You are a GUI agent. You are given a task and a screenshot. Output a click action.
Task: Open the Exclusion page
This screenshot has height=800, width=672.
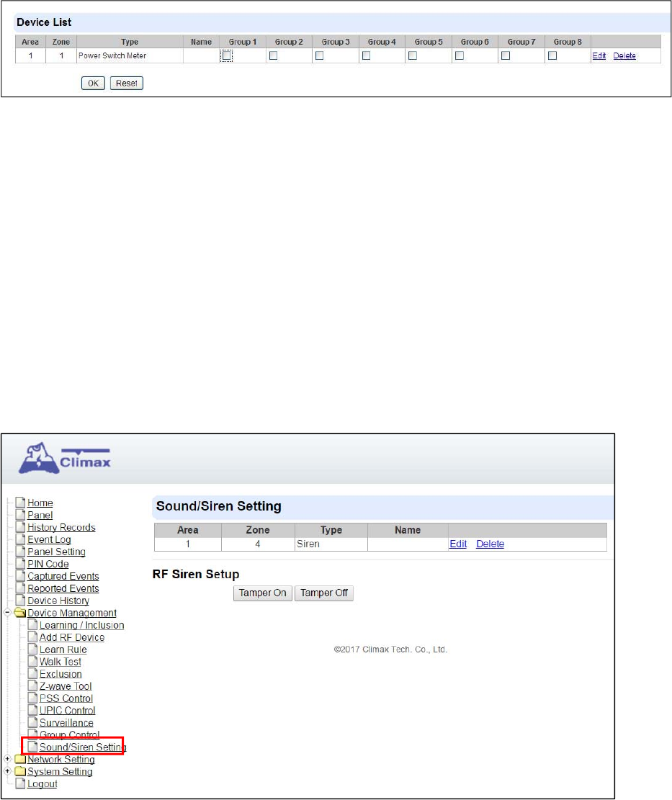(61, 675)
